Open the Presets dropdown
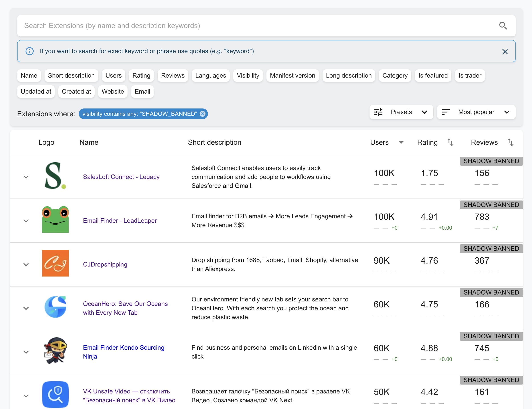532x409 pixels. pyautogui.click(x=401, y=112)
